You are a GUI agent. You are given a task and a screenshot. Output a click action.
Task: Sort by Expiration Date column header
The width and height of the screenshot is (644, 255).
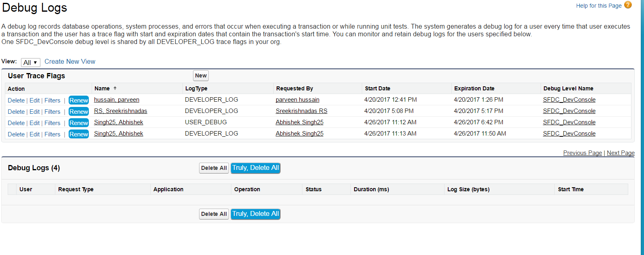tap(474, 88)
